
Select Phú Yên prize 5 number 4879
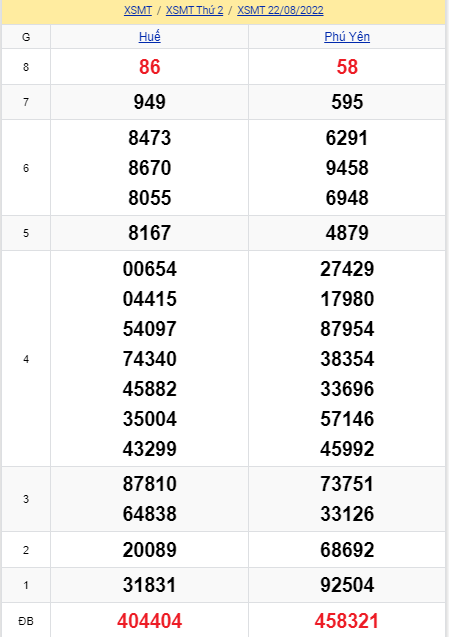coord(347,233)
